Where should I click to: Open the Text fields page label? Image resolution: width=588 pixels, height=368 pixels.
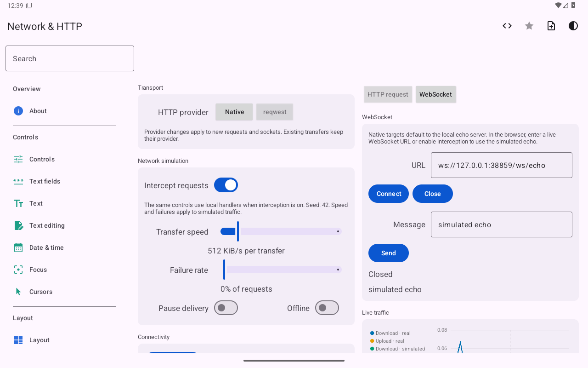pos(45,181)
